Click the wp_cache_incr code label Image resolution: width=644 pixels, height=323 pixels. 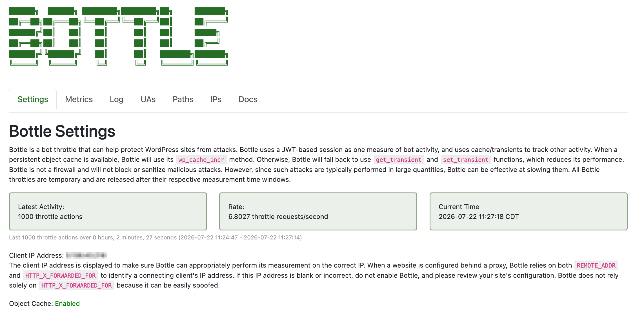(201, 160)
